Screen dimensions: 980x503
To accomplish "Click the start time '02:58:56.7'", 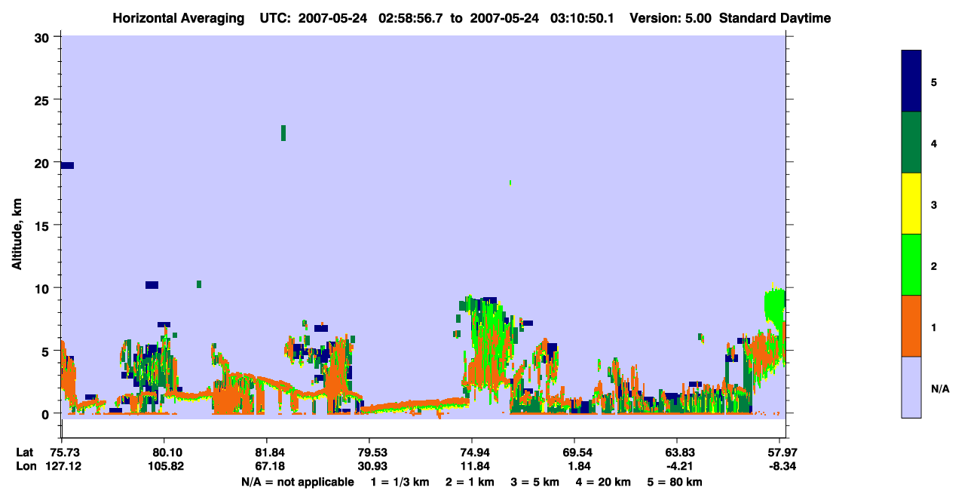I will point(409,18).
